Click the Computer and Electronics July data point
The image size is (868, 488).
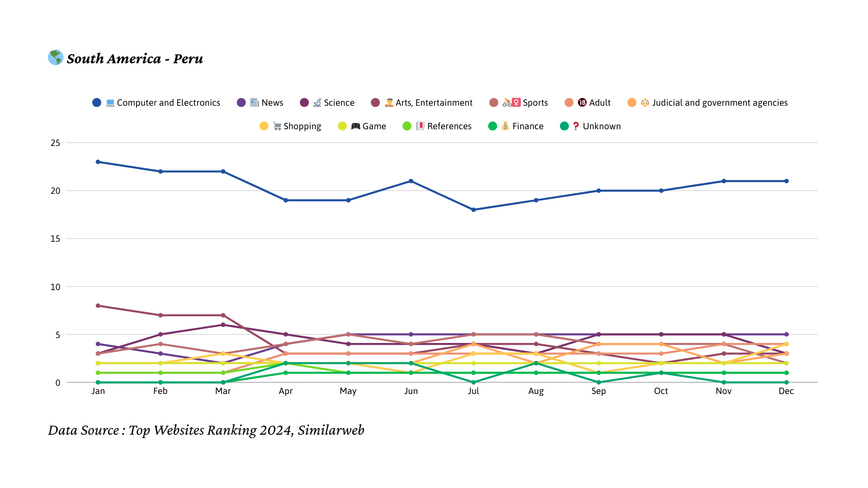[473, 210]
